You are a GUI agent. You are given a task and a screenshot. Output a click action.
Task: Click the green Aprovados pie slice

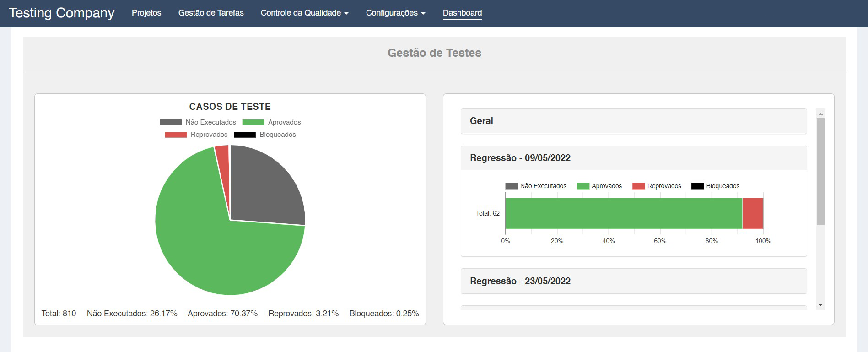click(x=215, y=256)
